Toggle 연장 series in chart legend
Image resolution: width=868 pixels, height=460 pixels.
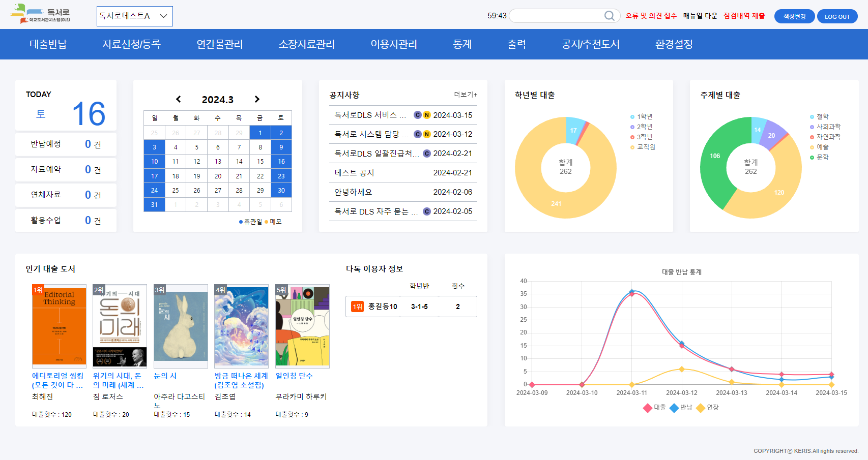pyautogui.click(x=701, y=408)
